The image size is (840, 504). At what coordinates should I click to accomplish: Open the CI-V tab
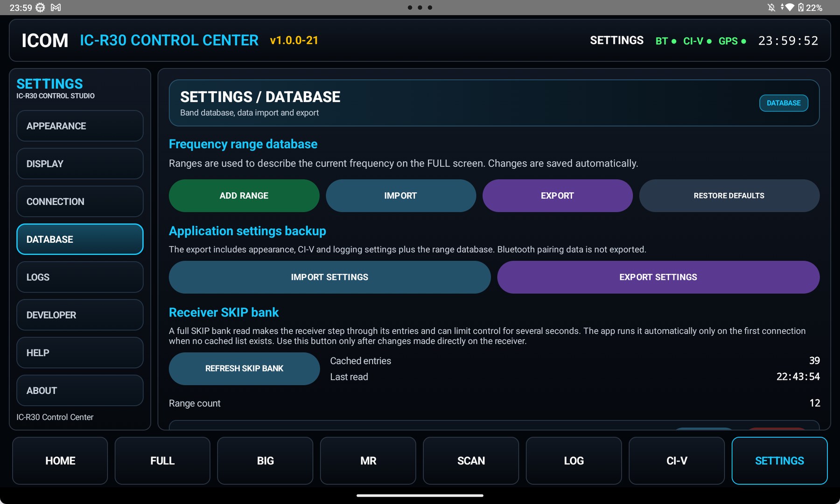point(677,461)
